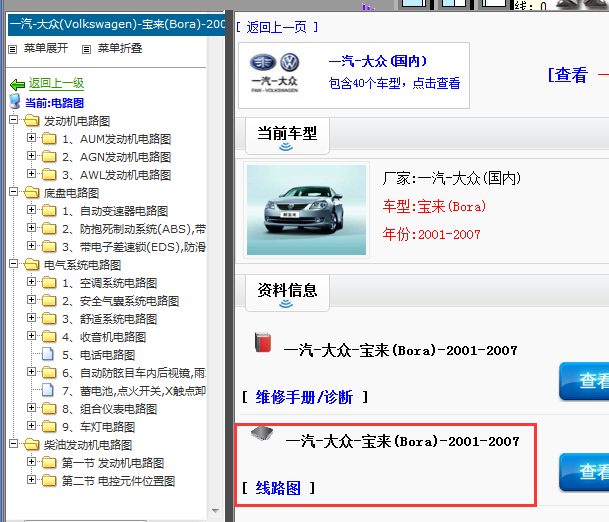
Task: Expand the 2、AGN发动机电路图 node
Action: [31, 155]
